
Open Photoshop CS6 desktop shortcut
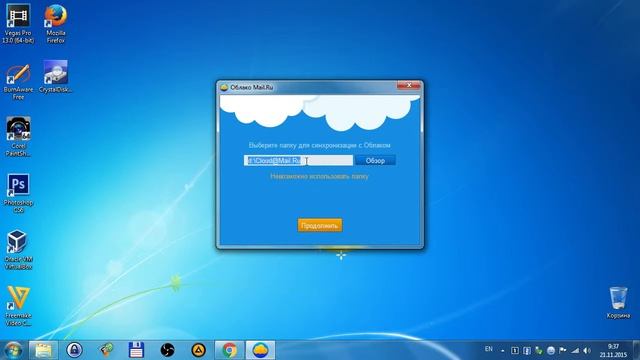click(18, 193)
